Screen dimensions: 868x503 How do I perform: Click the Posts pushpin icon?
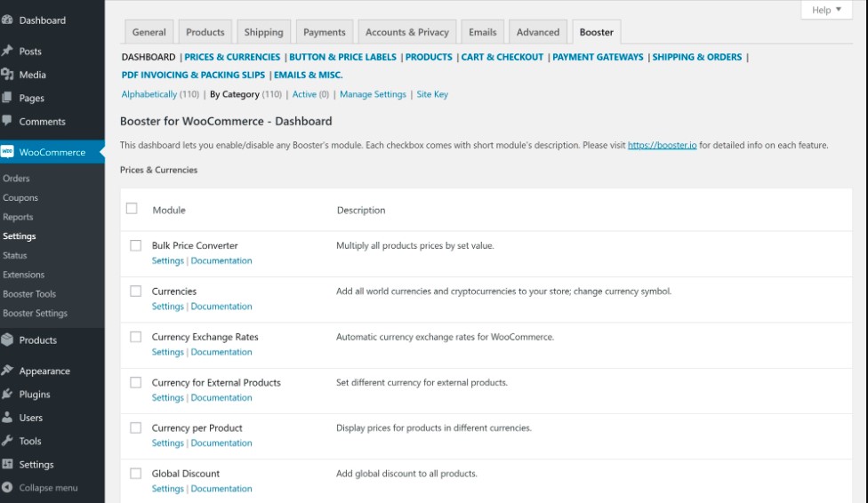(6, 51)
